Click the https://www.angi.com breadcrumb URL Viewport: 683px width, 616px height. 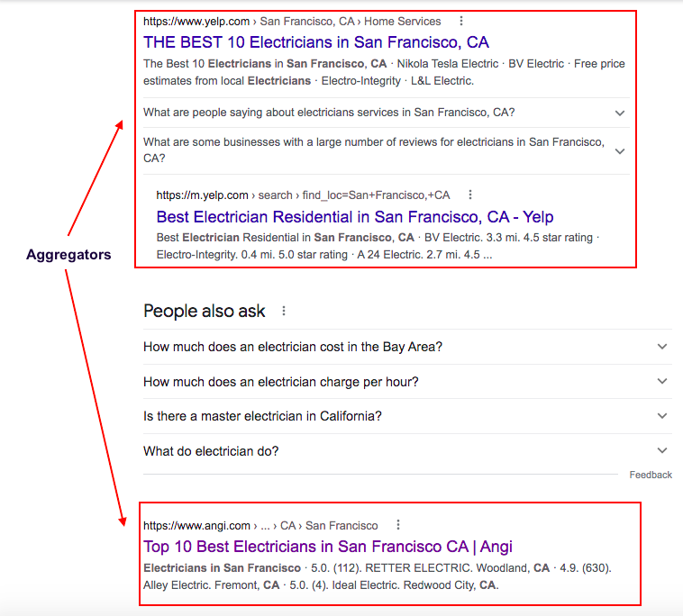(x=197, y=525)
